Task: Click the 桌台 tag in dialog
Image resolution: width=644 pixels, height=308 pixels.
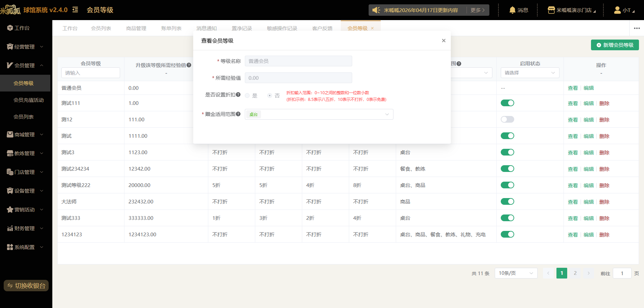Action: pos(254,114)
